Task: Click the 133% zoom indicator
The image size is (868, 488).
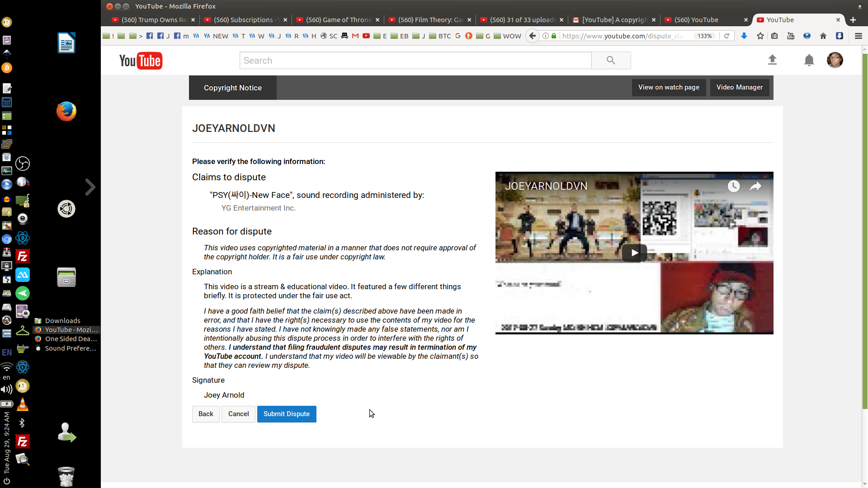Action: pos(704,36)
